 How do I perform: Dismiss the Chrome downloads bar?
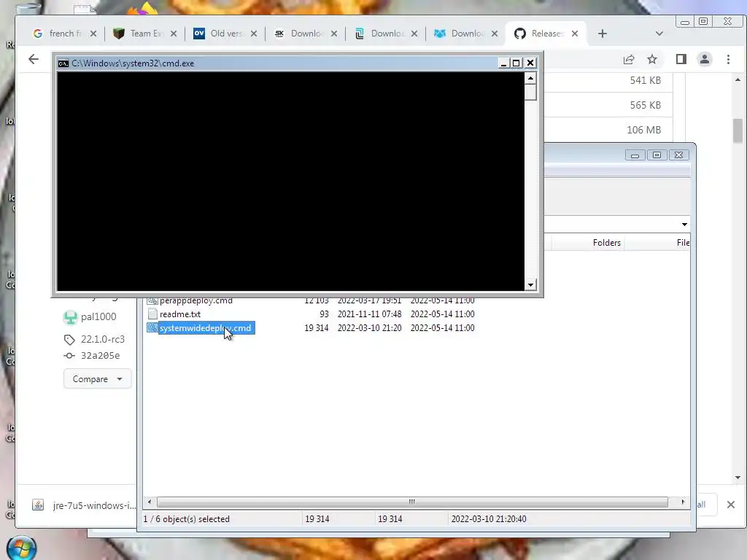(x=731, y=505)
